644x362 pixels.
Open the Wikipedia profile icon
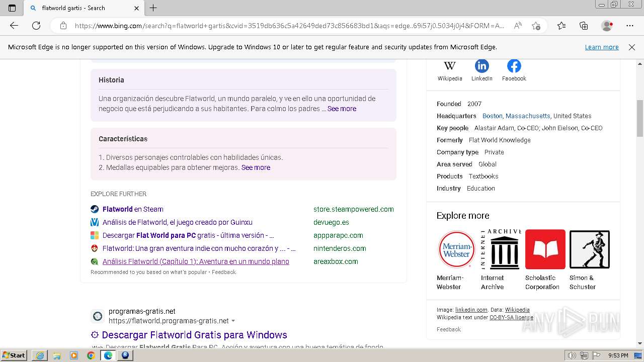tap(449, 66)
